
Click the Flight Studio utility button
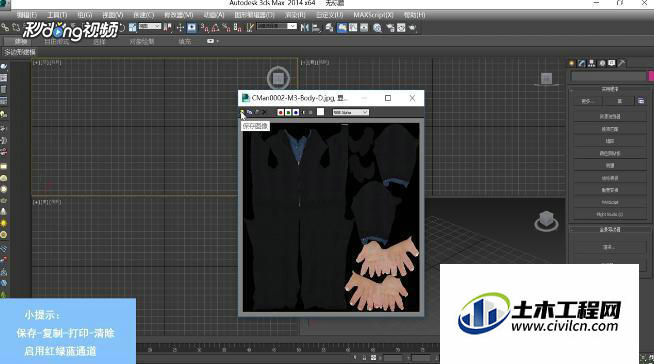coord(610,214)
